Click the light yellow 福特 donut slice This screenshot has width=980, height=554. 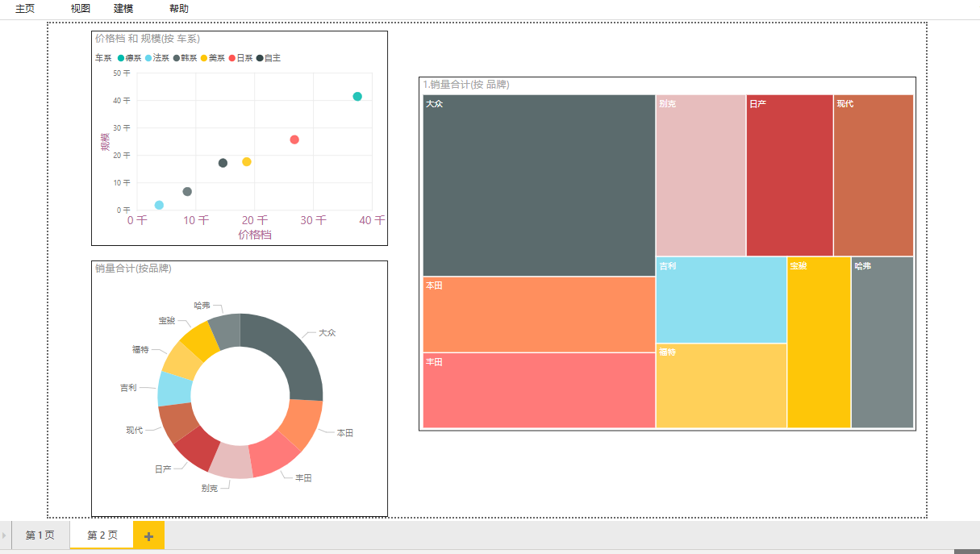(x=183, y=360)
